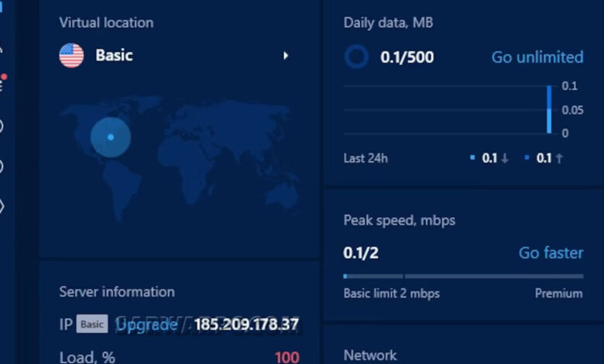Expand virtual location list with arrow
The height and width of the screenshot is (364, 604).
(x=286, y=56)
